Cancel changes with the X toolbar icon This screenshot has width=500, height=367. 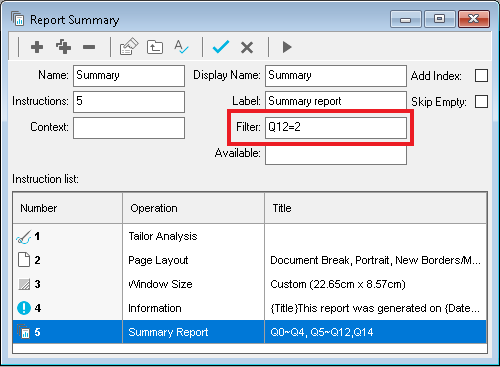(x=247, y=47)
